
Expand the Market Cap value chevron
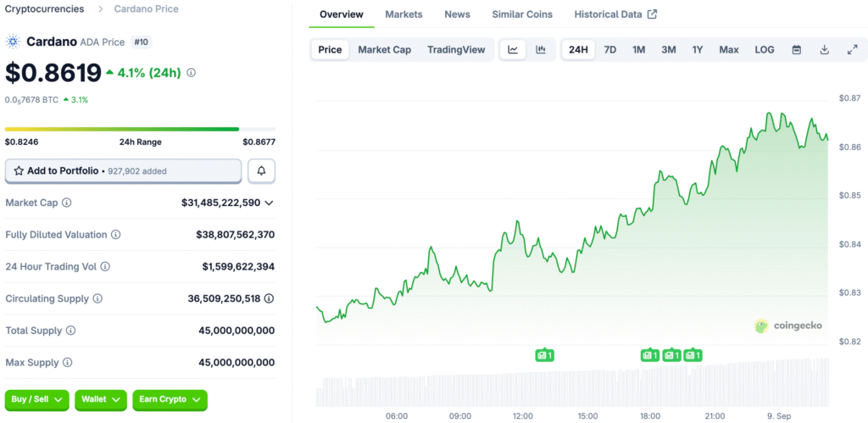coord(270,203)
